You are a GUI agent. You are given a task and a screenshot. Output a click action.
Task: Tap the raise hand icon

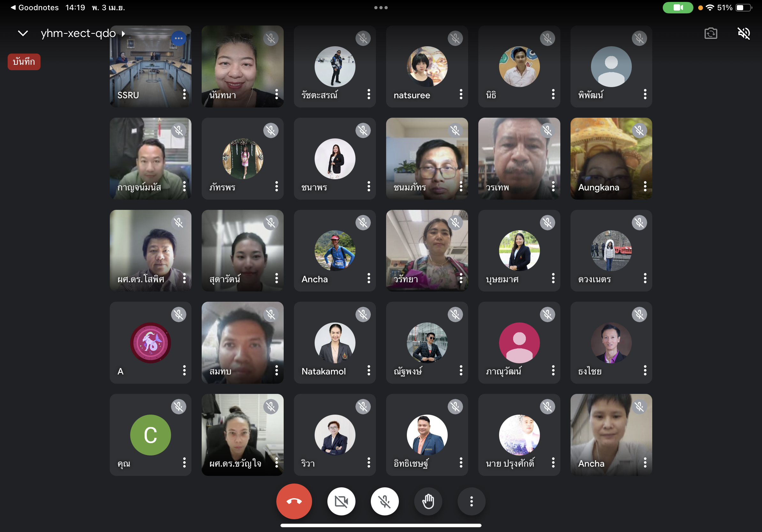point(428,501)
